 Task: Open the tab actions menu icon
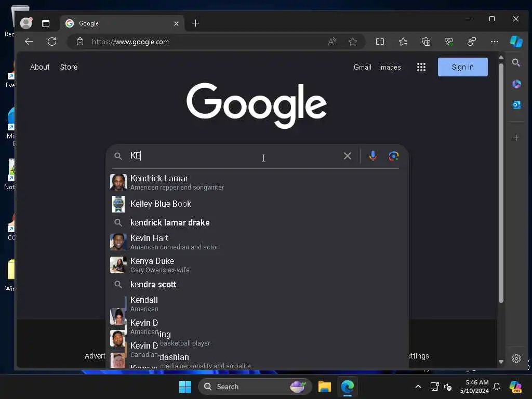click(x=46, y=23)
